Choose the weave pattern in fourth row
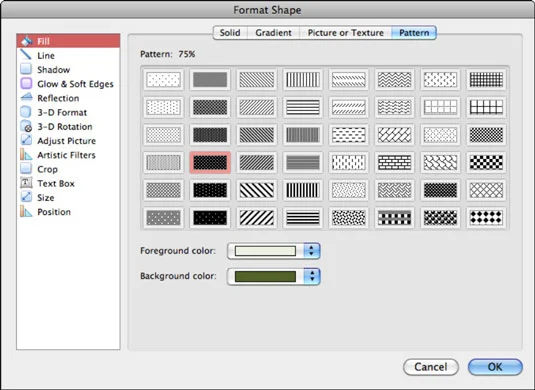 click(440, 162)
